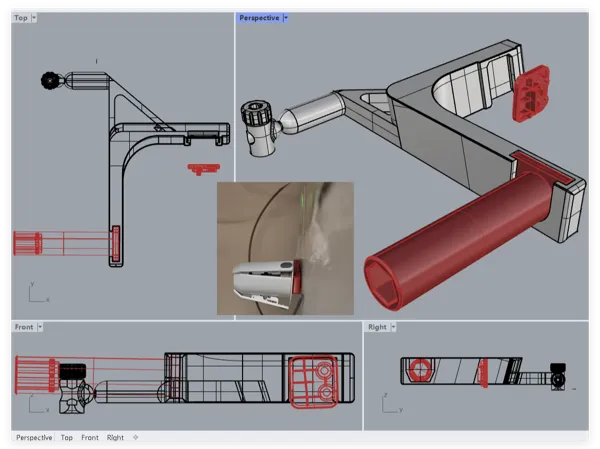Switch to the Top tab at bottom
Screen dimensions: 600x449
[67, 438]
